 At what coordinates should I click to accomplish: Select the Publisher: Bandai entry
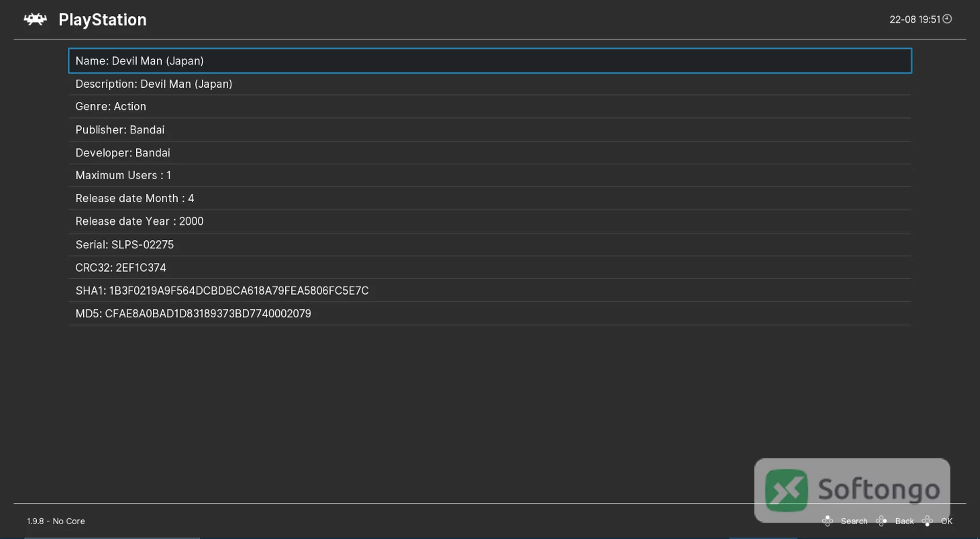coord(490,130)
